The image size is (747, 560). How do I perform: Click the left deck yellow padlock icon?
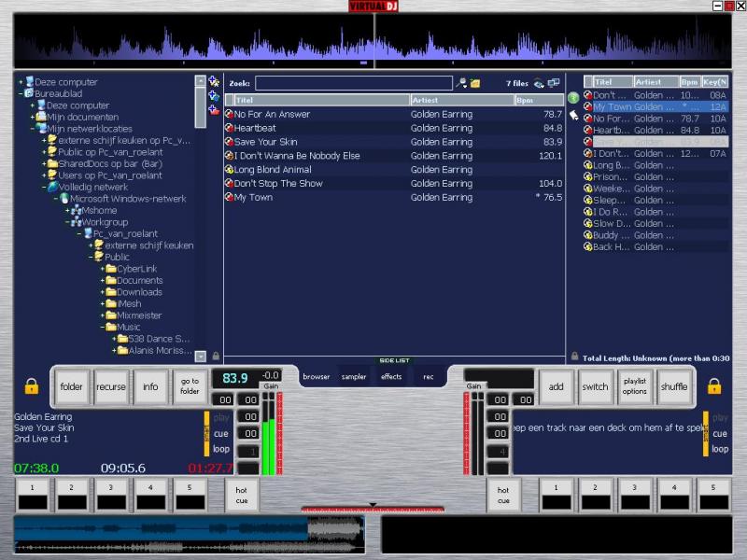tap(32, 386)
